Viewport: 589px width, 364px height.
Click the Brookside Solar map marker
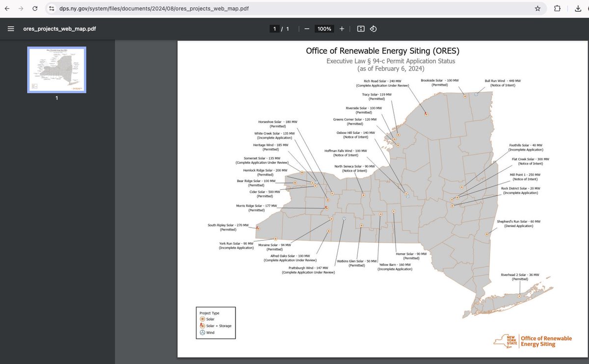(x=464, y=96)
